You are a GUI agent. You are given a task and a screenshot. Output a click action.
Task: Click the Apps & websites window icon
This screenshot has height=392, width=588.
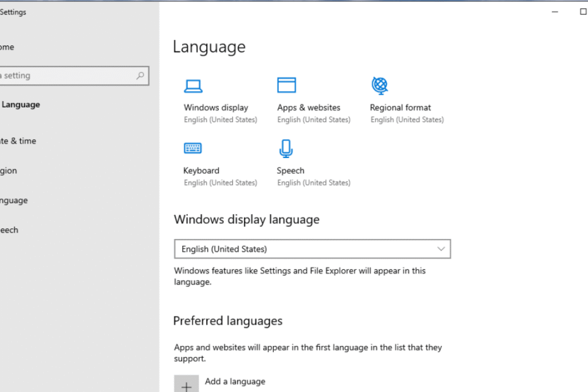pyautogui.click(x=286, y=85)
